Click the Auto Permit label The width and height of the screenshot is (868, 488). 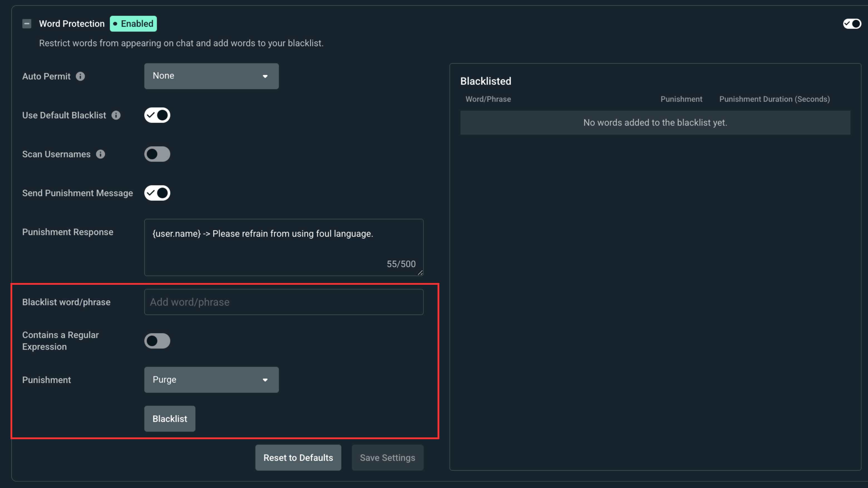point(46,76)
